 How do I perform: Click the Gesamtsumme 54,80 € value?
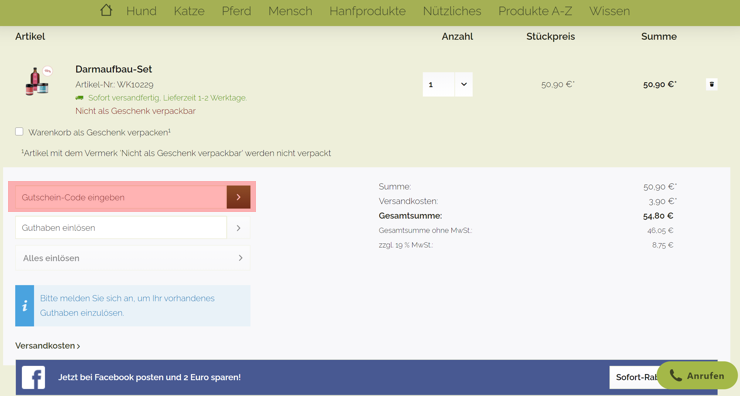[658, 216]
